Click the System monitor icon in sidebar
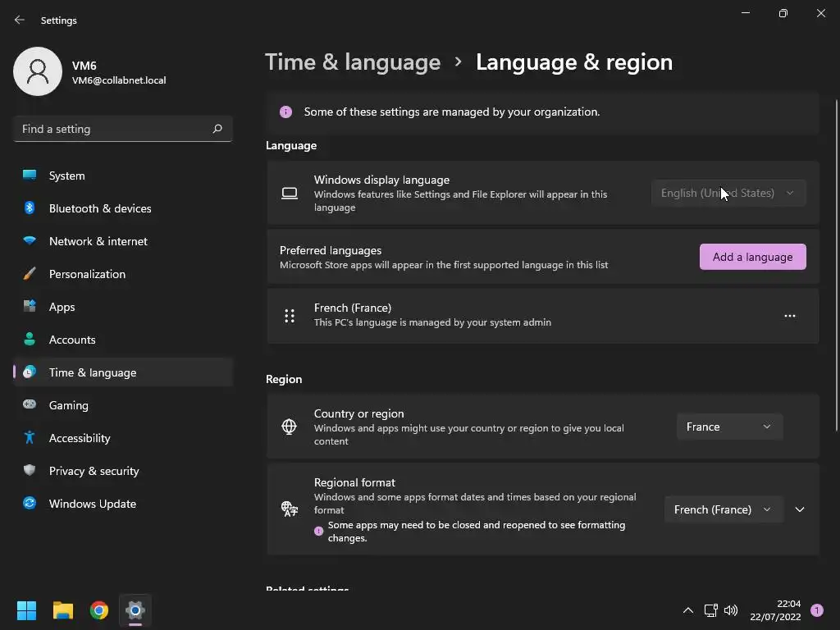 pos(30,176)
